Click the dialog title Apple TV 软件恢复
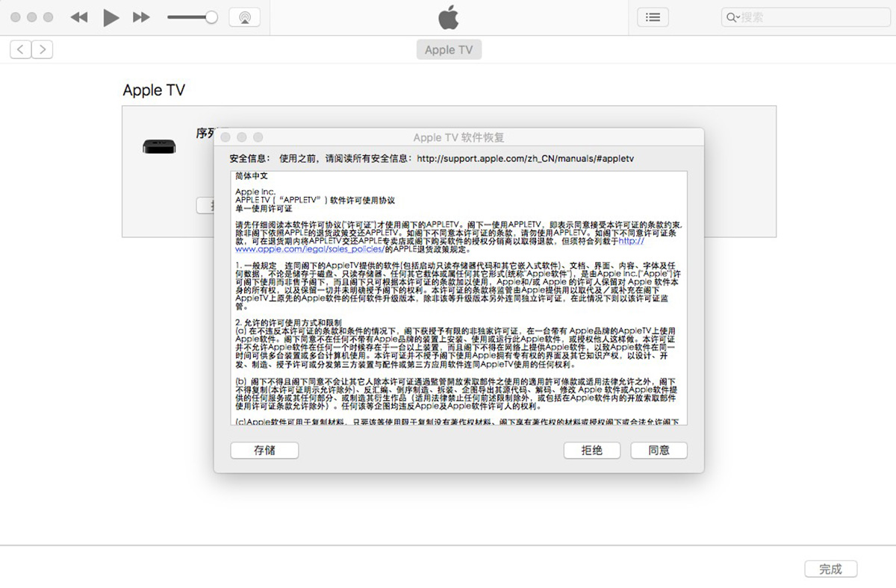The image size is (896, 588). tap(458, 137)
